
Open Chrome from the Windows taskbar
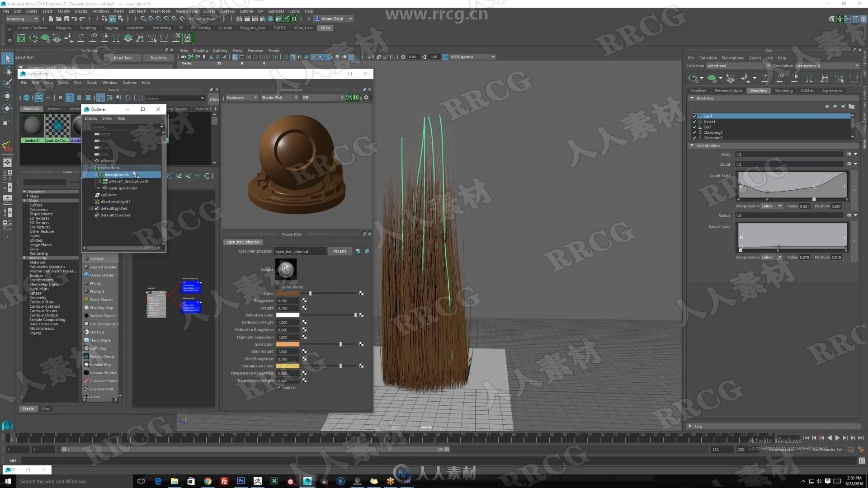coord(208,481)
